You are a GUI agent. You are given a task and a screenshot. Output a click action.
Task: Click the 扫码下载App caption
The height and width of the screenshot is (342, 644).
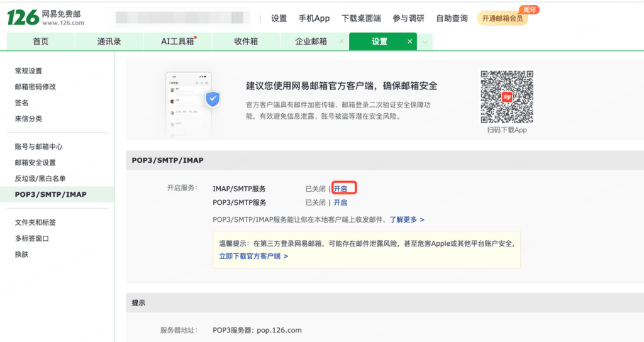(x=507, y=130)
